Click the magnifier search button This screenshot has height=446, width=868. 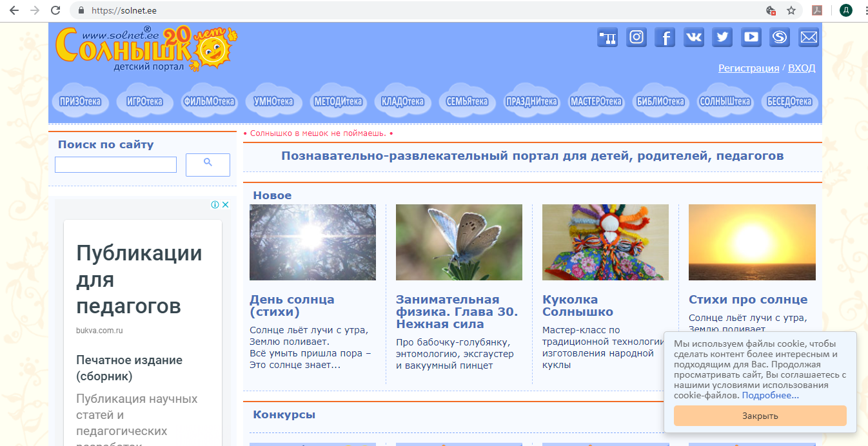(x=208, y=164)
